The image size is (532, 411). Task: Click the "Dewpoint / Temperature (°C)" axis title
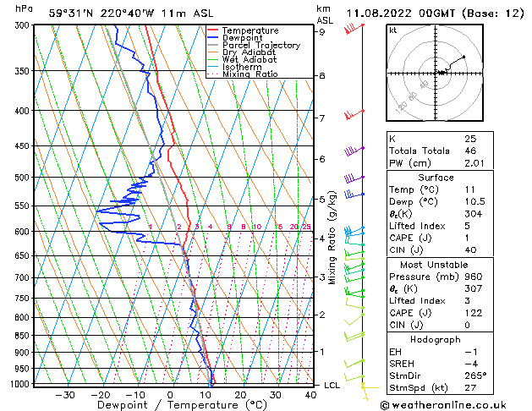click(182, 405)
